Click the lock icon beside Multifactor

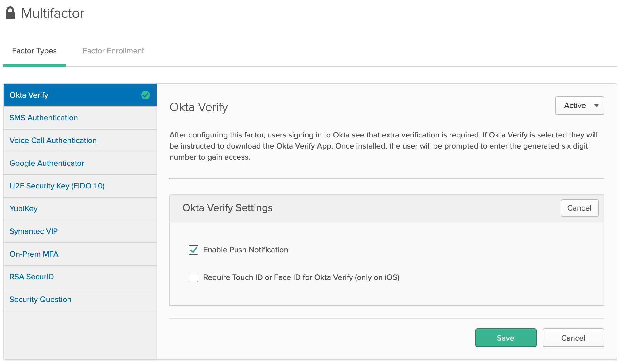[x=10, y=13]
